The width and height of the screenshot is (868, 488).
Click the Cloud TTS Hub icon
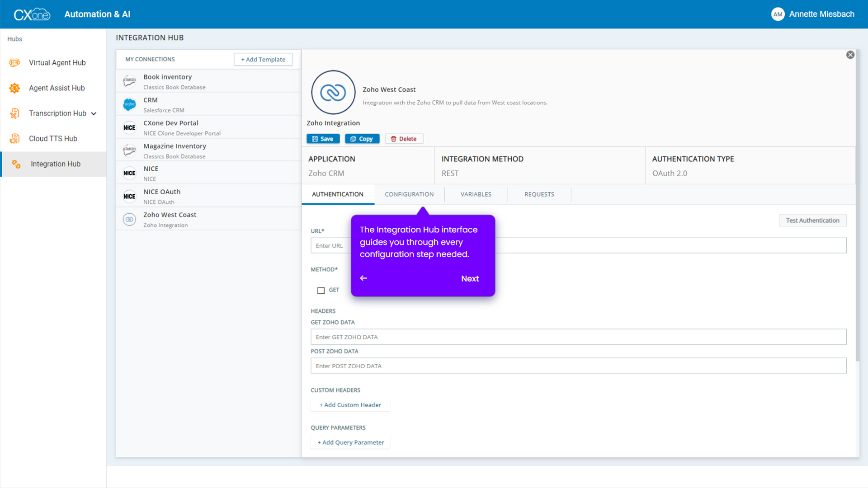(x=14, y=138)
